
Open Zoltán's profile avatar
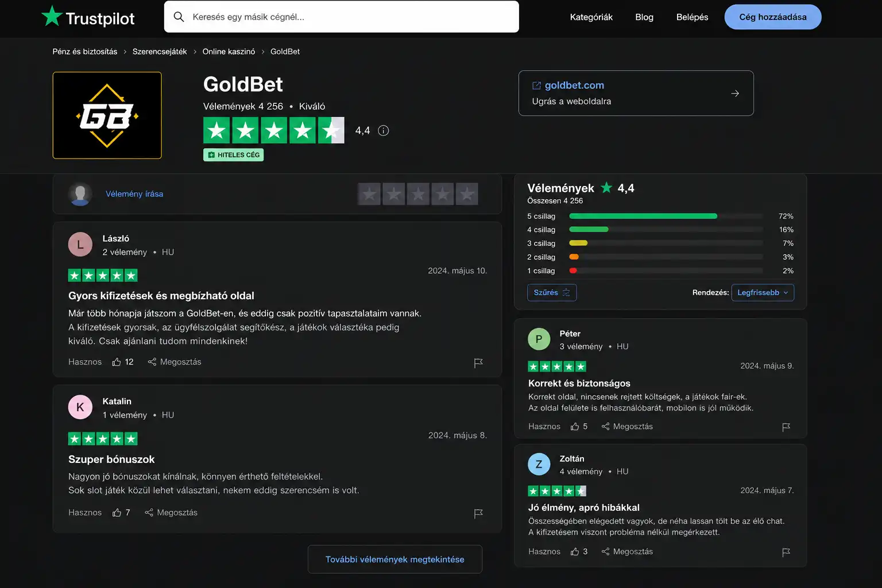pos(539,465)
